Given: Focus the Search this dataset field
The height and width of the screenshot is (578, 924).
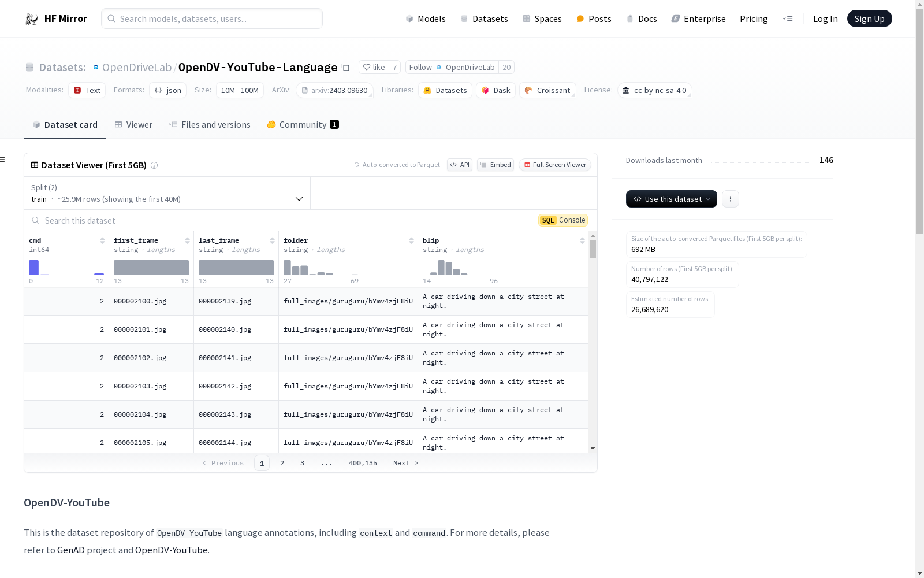Looking at the screenshot, I should (283, 220).
